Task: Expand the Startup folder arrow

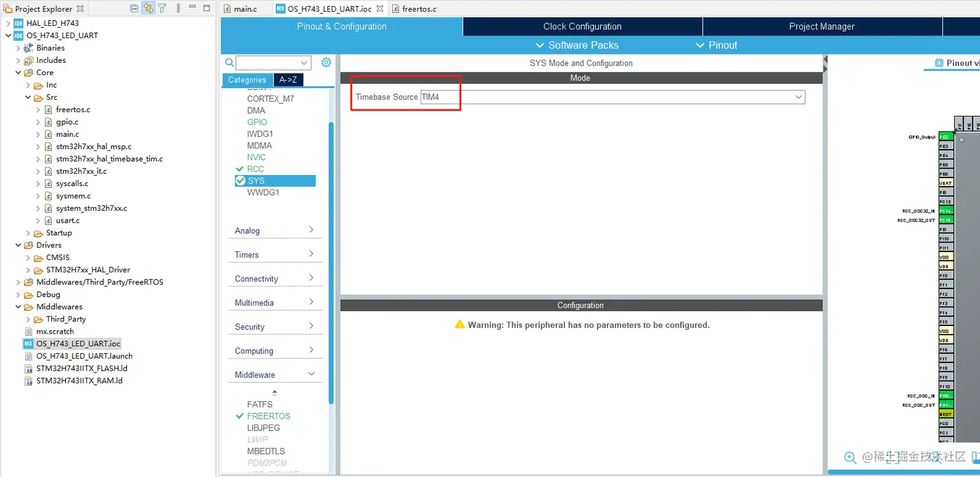Action: coord(28,233)
